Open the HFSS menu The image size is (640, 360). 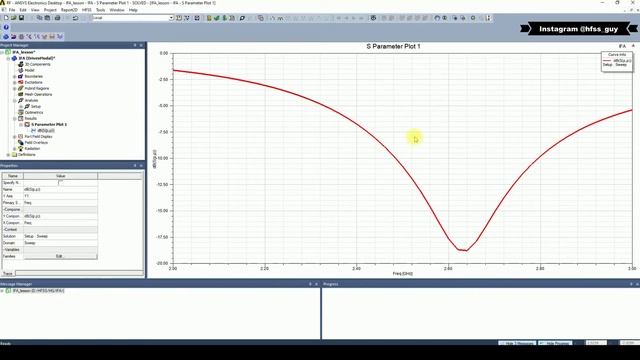(x=87, y=10)
